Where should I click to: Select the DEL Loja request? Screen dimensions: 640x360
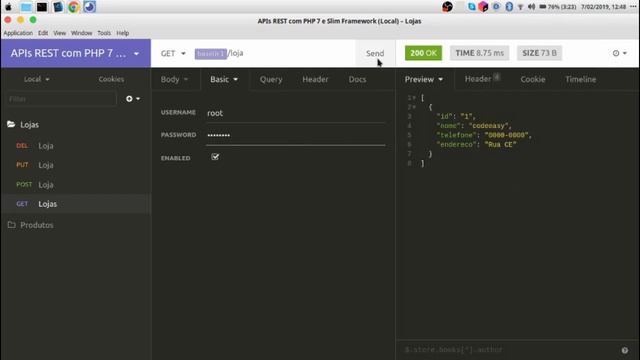[x=76, y=146]
